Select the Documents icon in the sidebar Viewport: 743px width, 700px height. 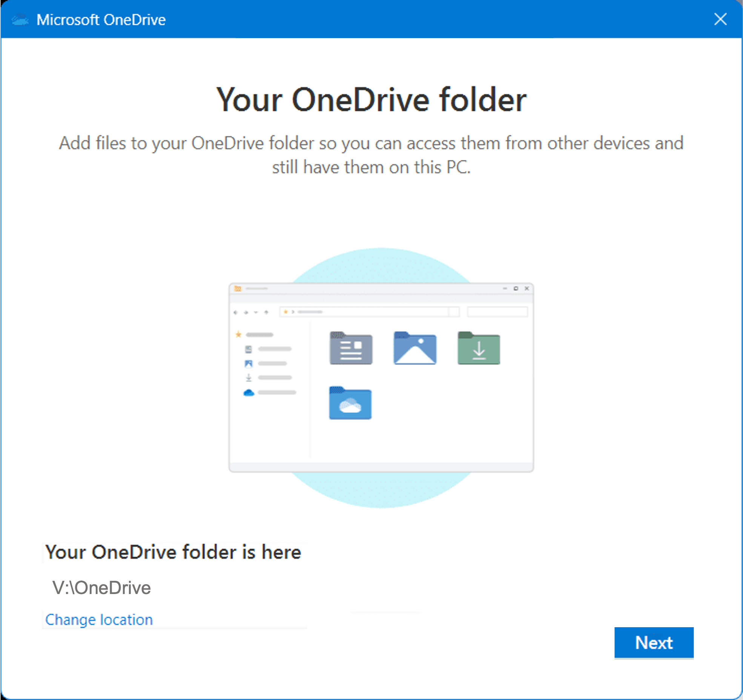(249, 349)
